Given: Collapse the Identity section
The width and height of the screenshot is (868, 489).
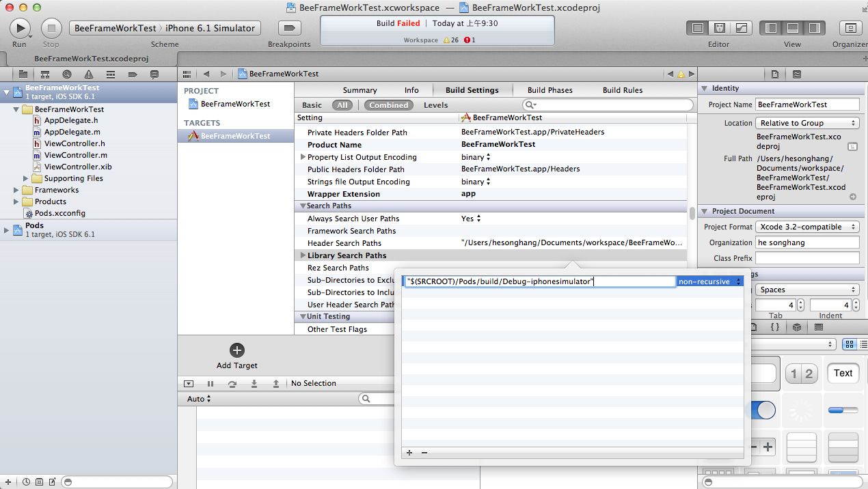Looking at the screenshot, I should click(x=704, y=89).
